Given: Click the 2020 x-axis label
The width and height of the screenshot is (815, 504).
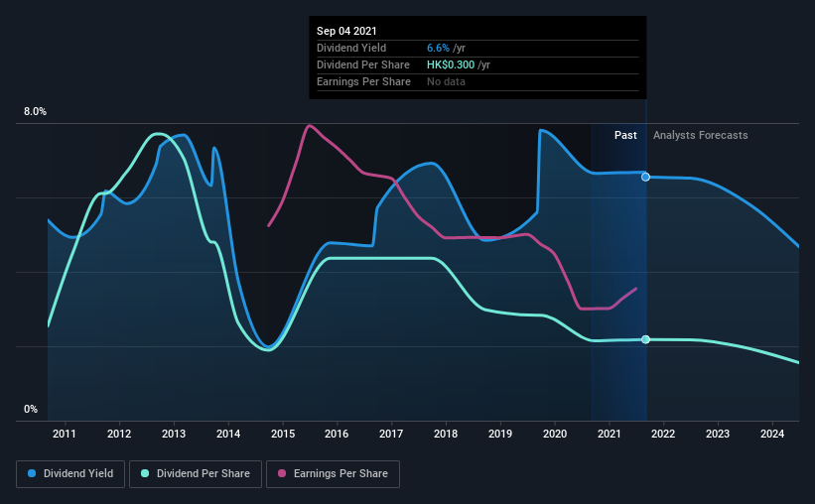Looking at the screenshot, I should (555, 434).
